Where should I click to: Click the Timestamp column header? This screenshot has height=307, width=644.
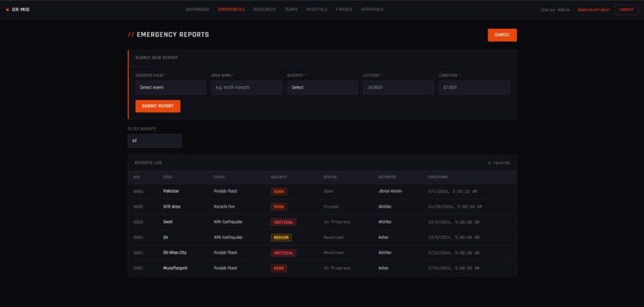pyautogui.click(x=438, y=177)
